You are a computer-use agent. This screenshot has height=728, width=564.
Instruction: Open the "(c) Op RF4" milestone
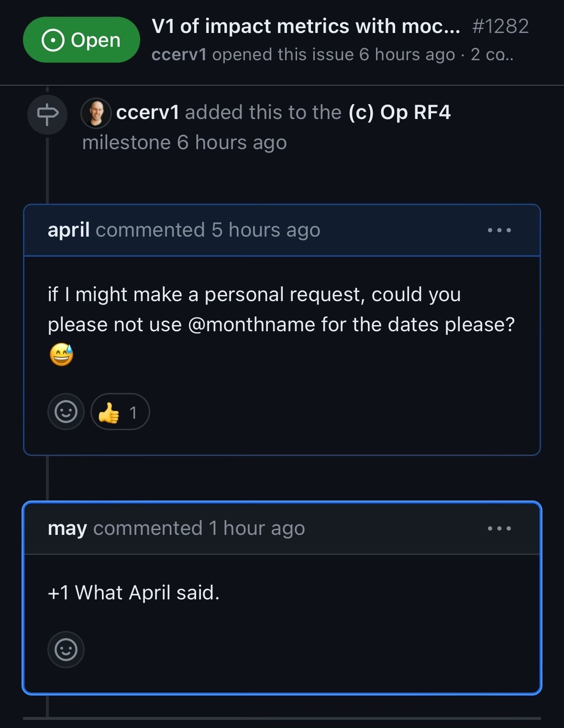[399, 112]
